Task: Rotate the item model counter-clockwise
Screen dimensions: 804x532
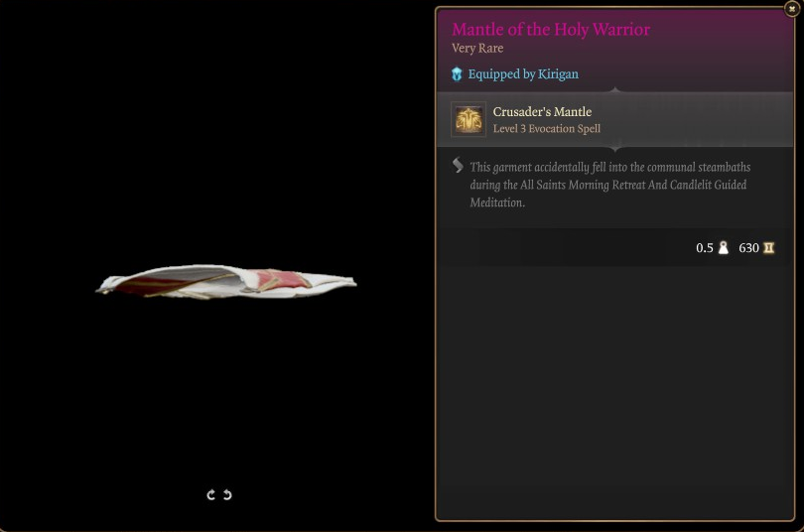Action: pos(227,494)
